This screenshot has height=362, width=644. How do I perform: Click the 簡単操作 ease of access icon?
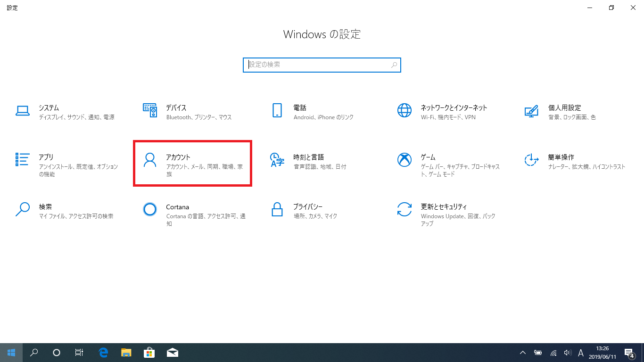coord(531,160)
